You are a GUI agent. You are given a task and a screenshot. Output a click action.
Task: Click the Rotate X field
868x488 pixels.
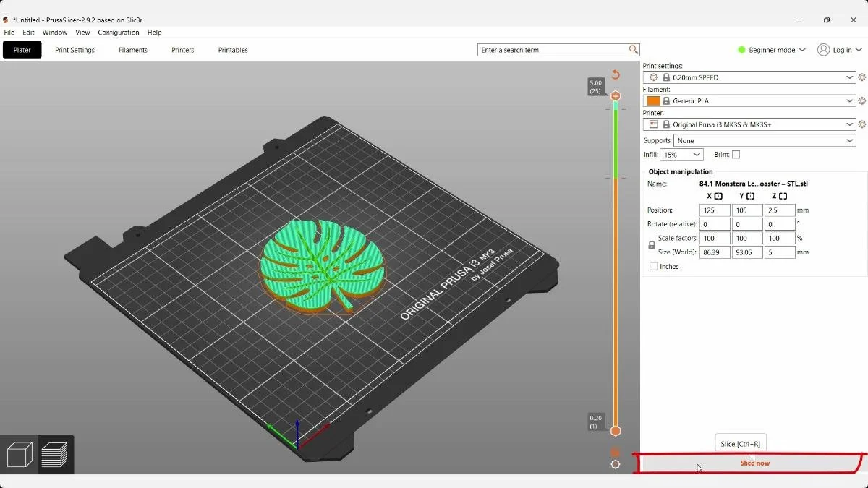point(715,224)
